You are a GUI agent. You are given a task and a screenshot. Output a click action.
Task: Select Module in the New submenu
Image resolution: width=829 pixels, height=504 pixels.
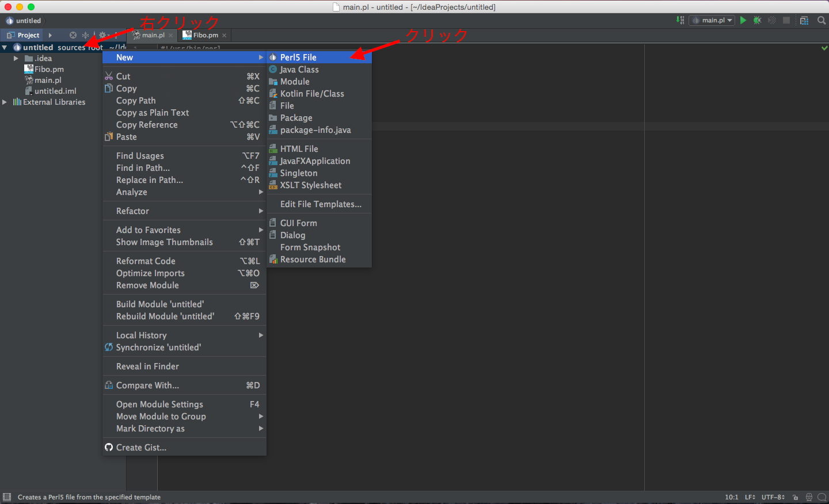coord(319,82)
